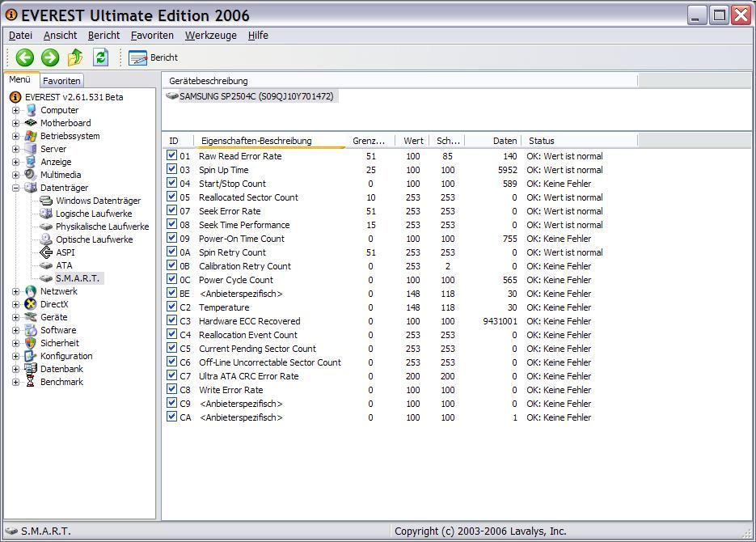The image size is (756, 542).
Task: Toggle the Power Cycle Count checkbox
Action: (171, 279)
